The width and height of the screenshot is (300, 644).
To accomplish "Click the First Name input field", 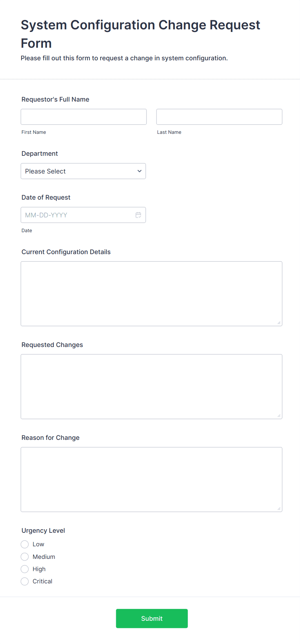I will tap(84, 117).
